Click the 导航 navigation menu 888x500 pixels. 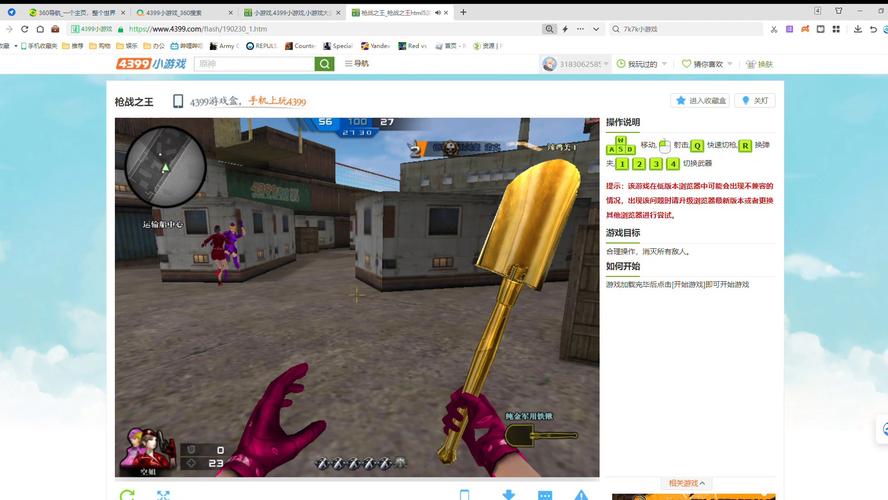point(357,64)
